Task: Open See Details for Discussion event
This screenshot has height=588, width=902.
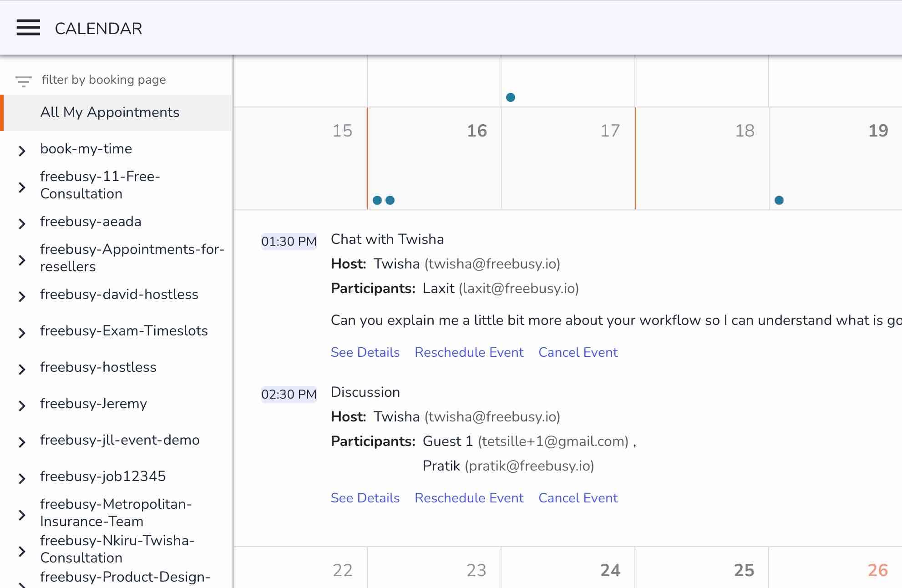Action: (365, 498)
